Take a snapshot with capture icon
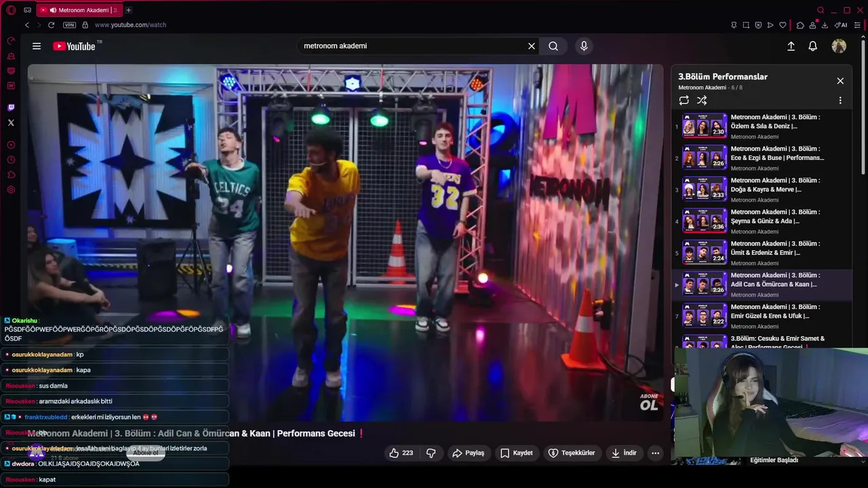This screenshot has width=868, height=488. [x=746, y=25]
